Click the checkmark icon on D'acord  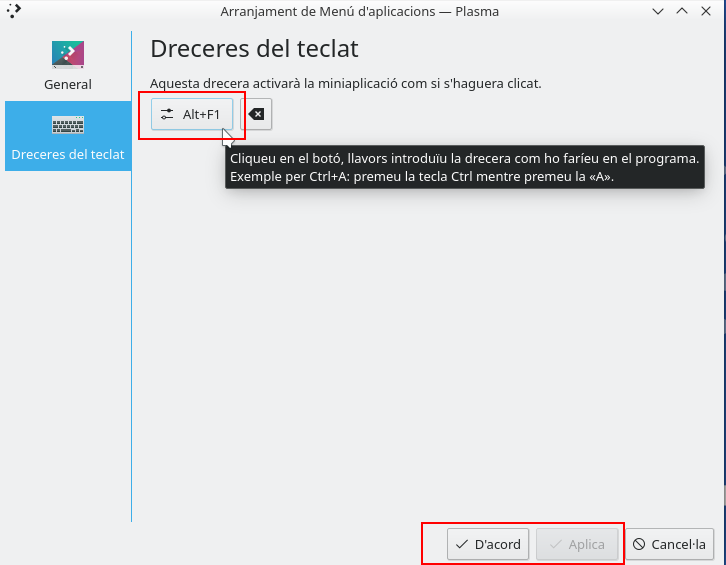[x=461, y=545]
